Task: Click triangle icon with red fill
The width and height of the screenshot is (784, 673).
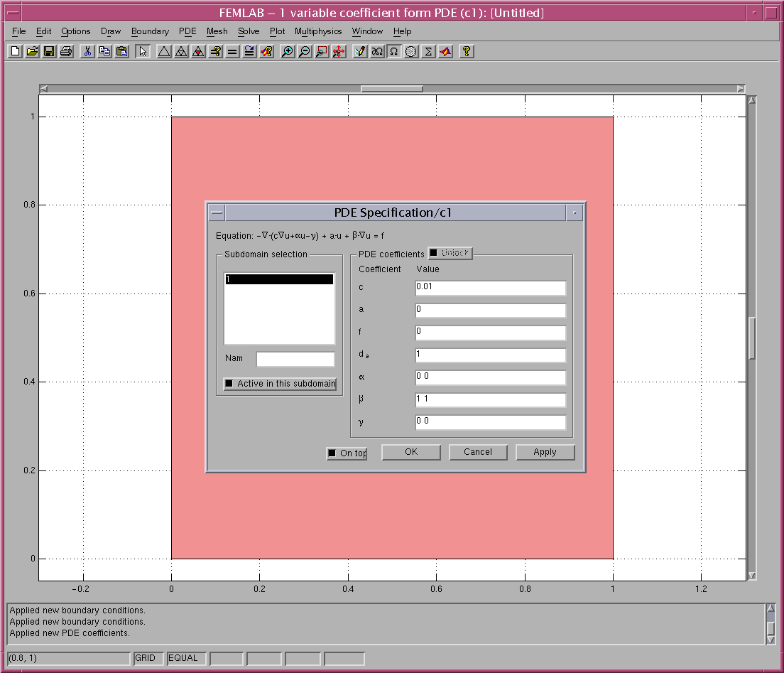Action: coord(199,52)
